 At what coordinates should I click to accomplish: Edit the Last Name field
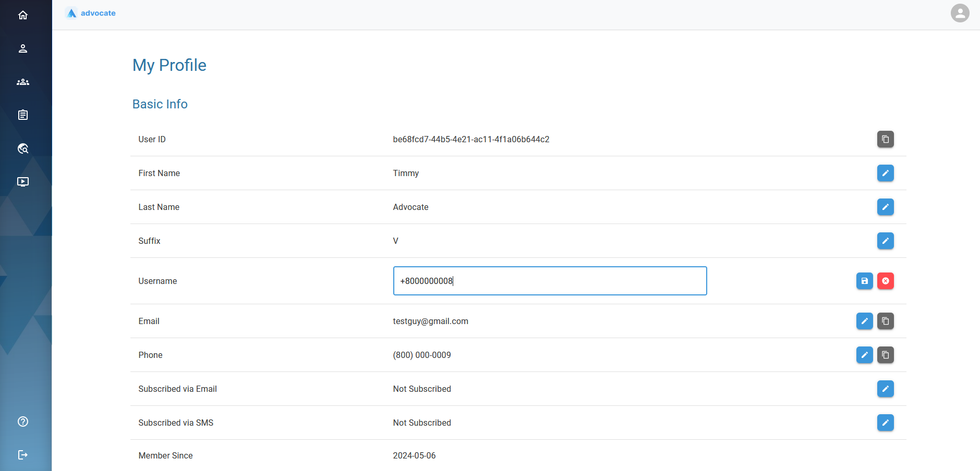[x=885, y=207]
